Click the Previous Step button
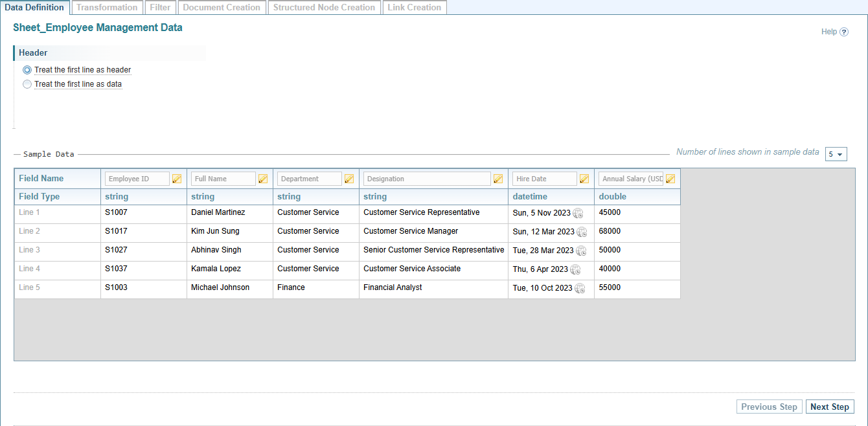Screen dimensions: 868x426 [769, 407]
